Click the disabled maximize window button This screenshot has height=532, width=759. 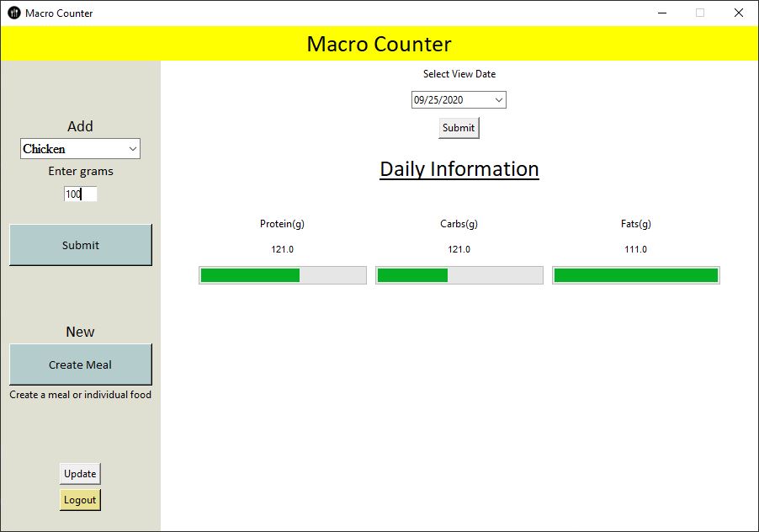700,13
